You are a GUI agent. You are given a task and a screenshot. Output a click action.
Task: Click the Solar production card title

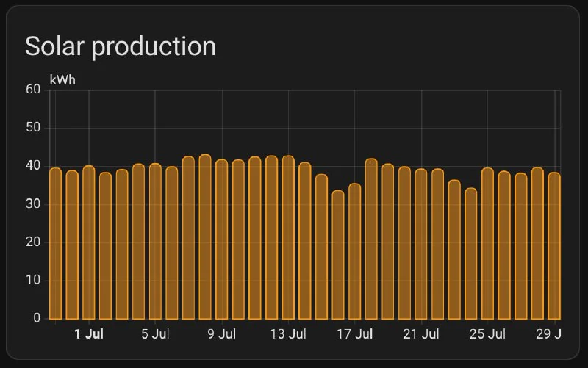121,46
